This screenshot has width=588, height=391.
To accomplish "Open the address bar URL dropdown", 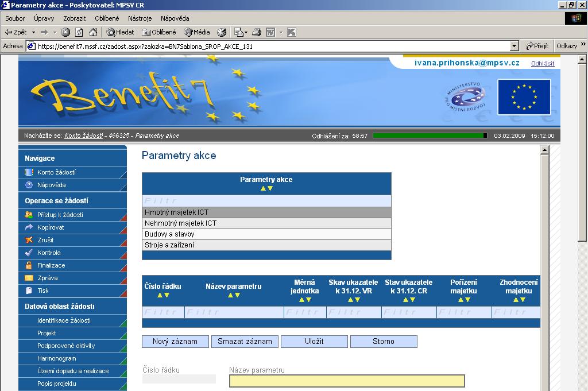I will [514, 46].
